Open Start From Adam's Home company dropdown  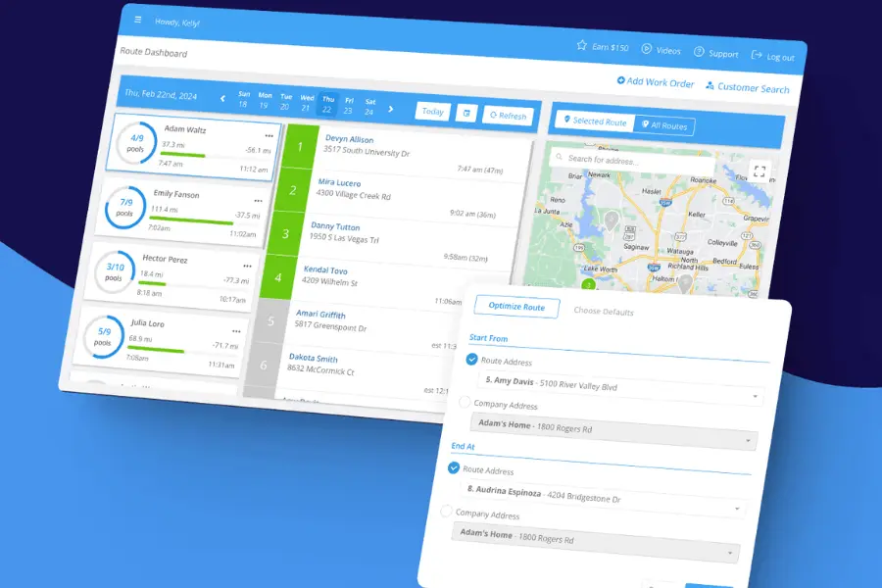613,429
